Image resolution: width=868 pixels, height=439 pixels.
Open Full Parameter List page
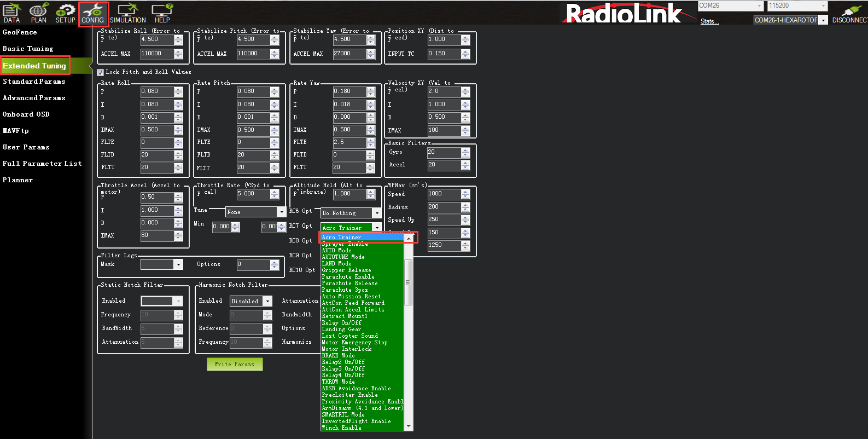[42, 164]
